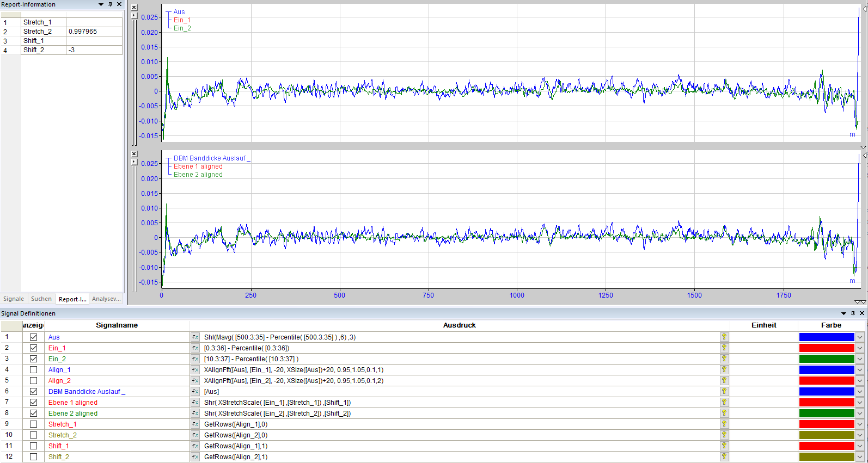
Task: Click the olive color swatch for Shift_2
Action: [827, 457]
